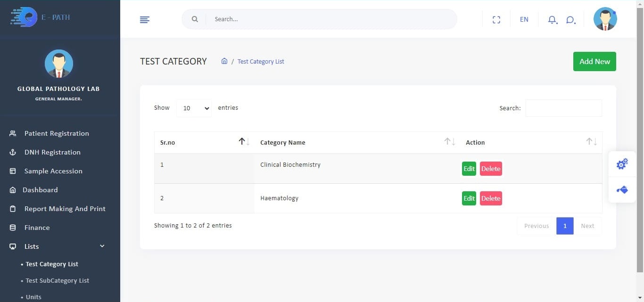Open Patient Registration in sidebar
644x302 pixels.
coord(57,133)
